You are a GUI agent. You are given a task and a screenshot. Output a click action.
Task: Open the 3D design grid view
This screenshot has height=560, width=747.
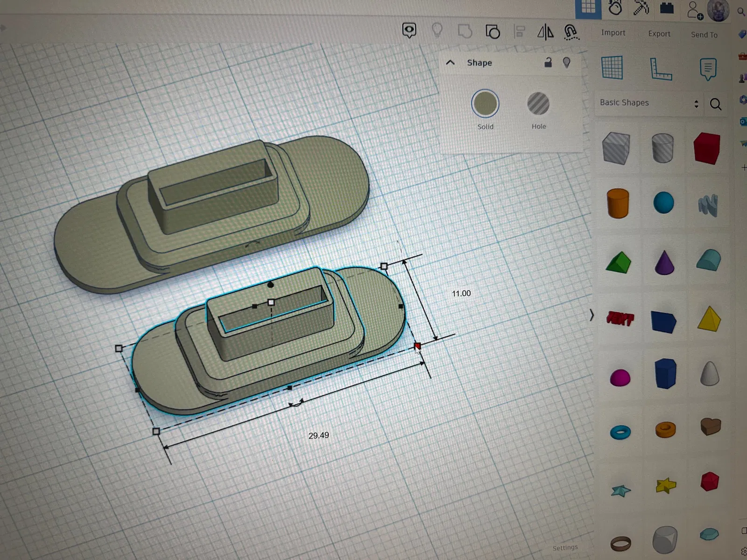[x=588, y=8]
